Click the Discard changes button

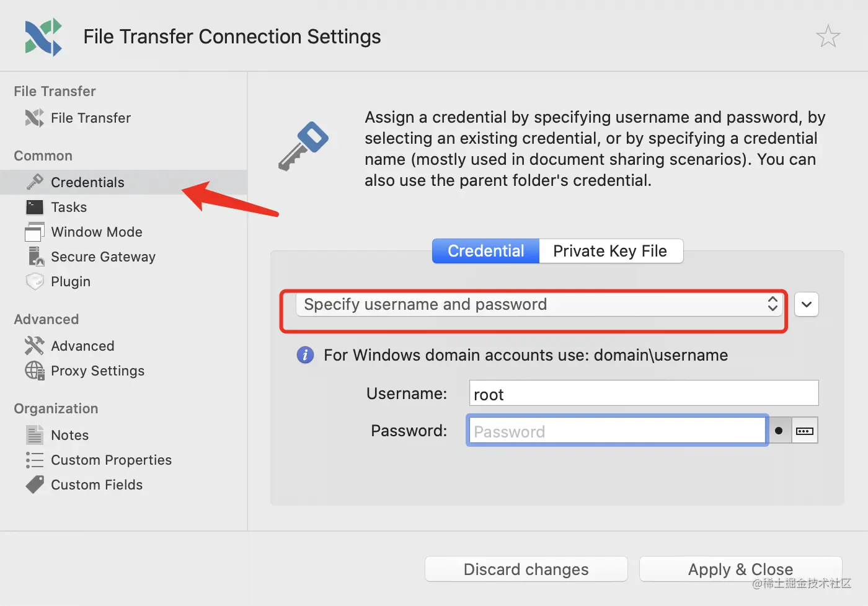point(526,569)
